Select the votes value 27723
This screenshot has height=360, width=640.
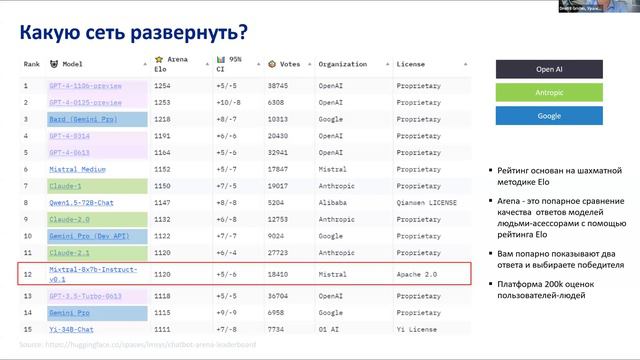pos(278,253)
